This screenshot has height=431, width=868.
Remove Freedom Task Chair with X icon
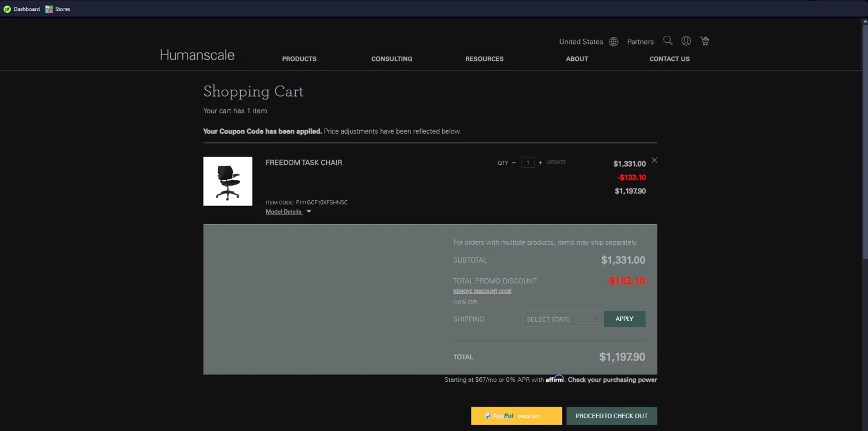tap(654, 160)
